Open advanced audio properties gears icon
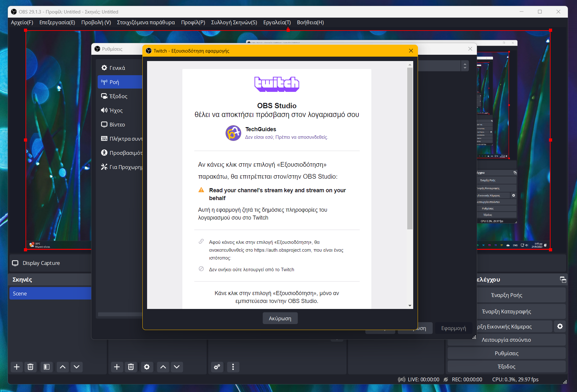The image size is (577, 392). coord(217,367)
